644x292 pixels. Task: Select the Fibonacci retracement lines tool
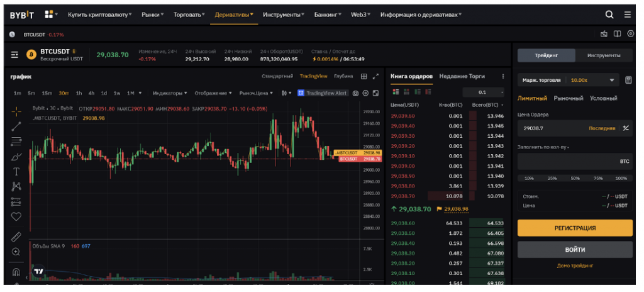click(16, 142)
